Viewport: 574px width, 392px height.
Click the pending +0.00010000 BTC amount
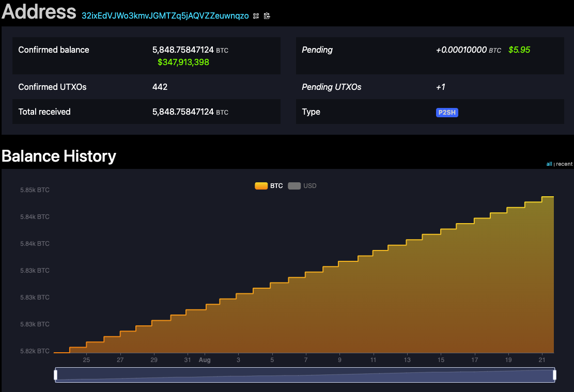[461, 50]
